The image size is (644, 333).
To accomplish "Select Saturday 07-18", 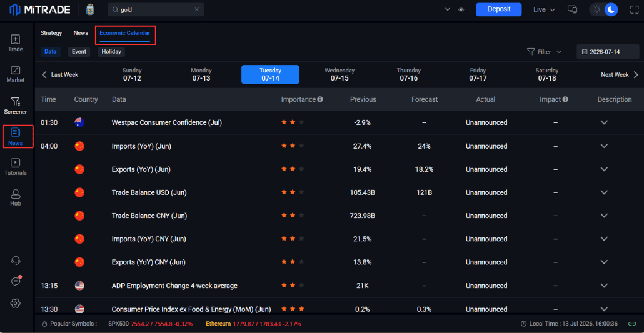I will coord(547,74).
